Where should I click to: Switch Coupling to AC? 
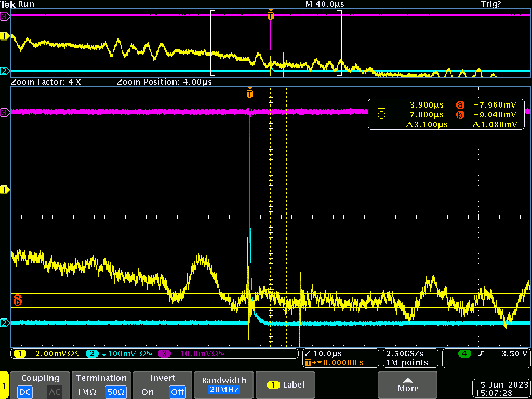(55, 392)
